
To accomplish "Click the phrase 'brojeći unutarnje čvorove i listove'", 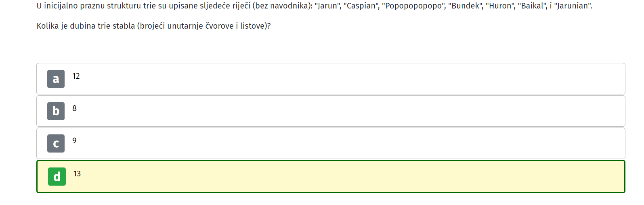I will [202, 26].
